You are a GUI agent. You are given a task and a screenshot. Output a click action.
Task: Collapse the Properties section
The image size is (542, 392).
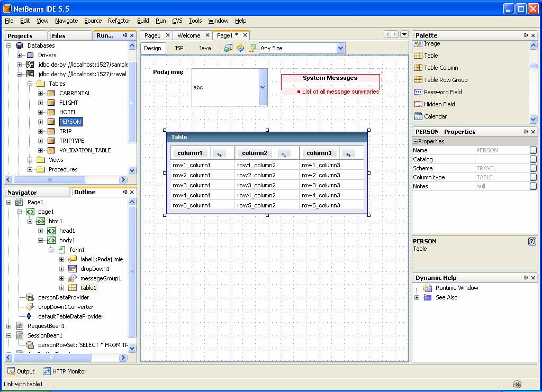(415, 141)
